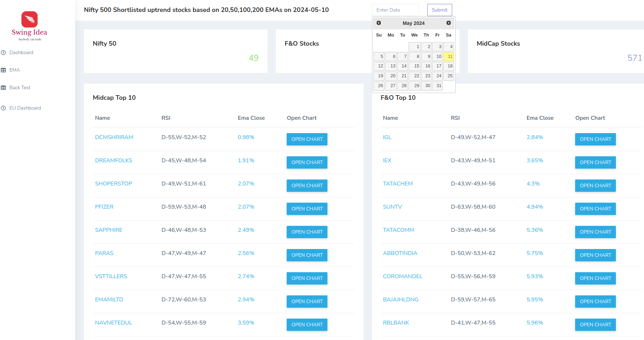Open chart for COROMANDEL
The height and width of the screenshot is (340, 644).
[596, 278]
